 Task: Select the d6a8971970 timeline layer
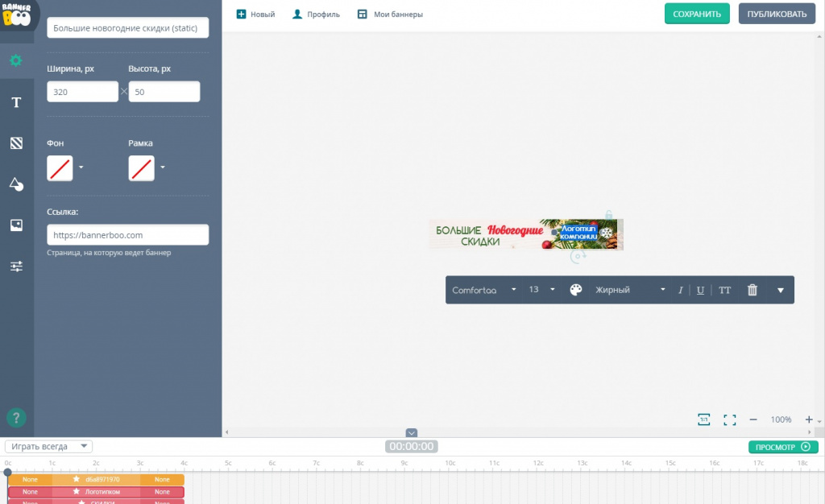96,479
